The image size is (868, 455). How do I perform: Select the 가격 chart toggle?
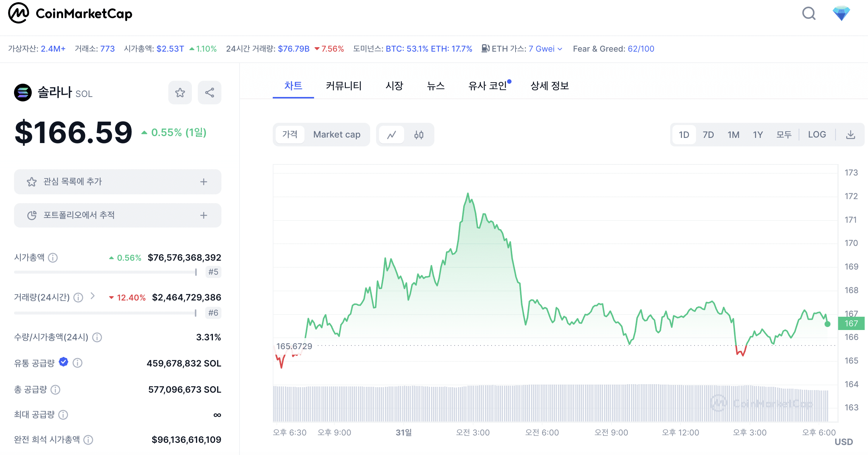click(290, 135)
